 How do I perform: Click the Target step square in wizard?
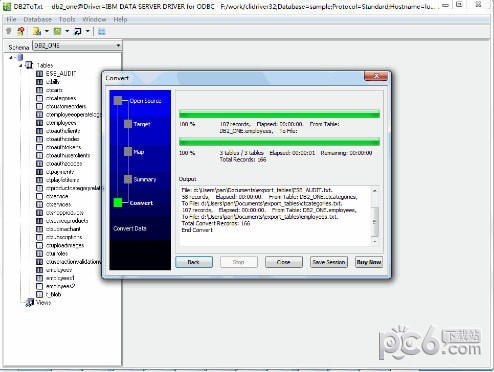click(128, 124)
